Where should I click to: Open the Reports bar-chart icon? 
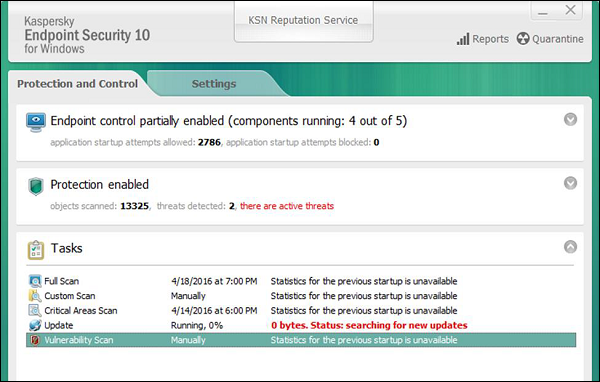tap(463, 39)
